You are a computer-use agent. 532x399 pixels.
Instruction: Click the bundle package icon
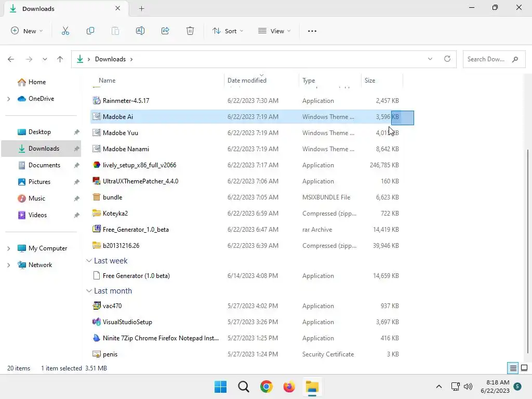click(97, 197)
